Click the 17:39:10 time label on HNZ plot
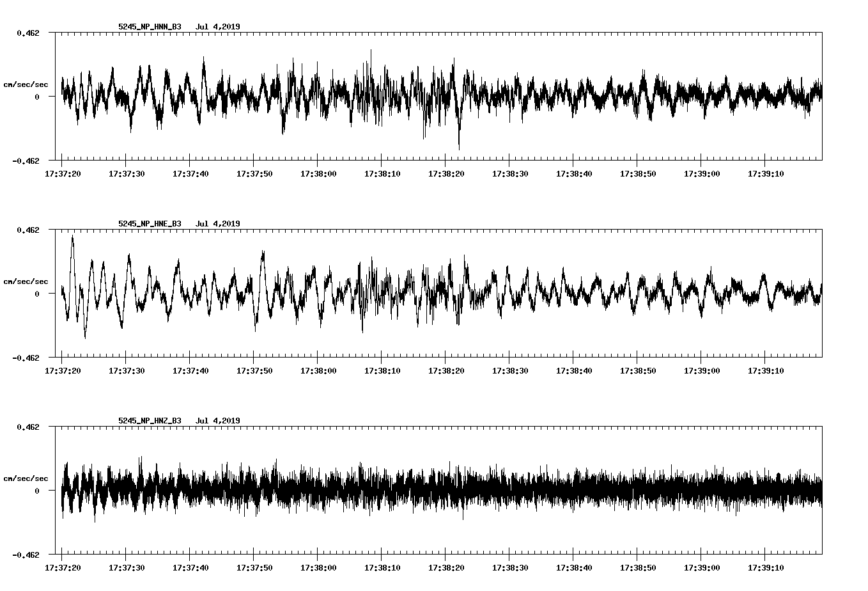The image size is (868, 591). [x=766, y=568]
